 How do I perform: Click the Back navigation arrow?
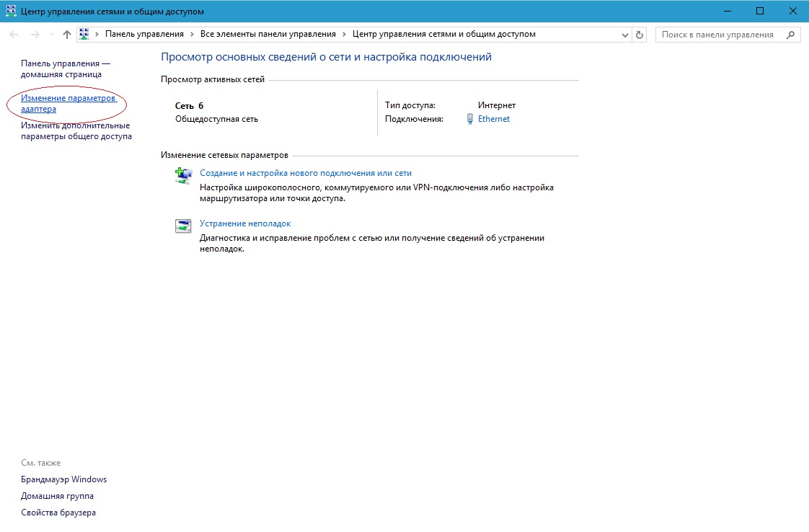click(x=14, y=35)
